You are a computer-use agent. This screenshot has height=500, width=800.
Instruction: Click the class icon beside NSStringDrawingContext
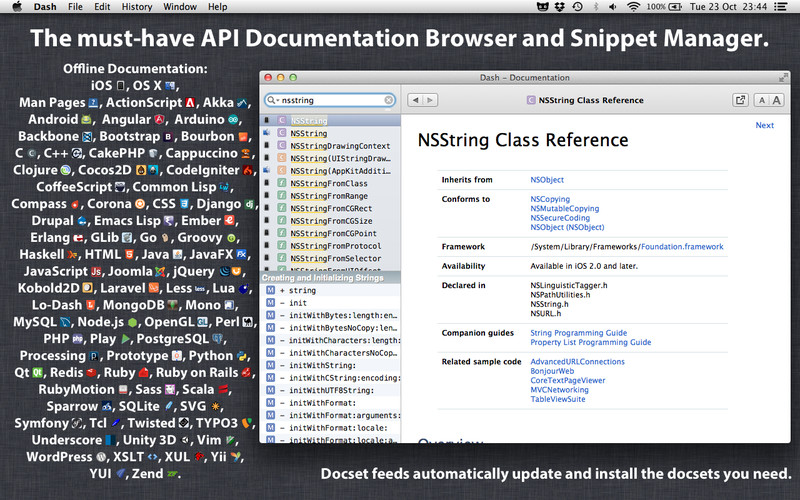click(x=282, y=145)
